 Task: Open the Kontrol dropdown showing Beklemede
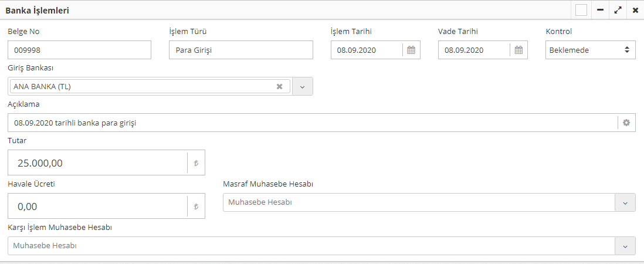coord(590,50)
